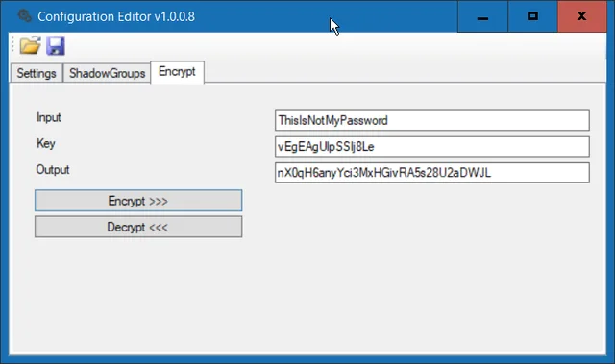Click into the Output text field

(432, 173)
